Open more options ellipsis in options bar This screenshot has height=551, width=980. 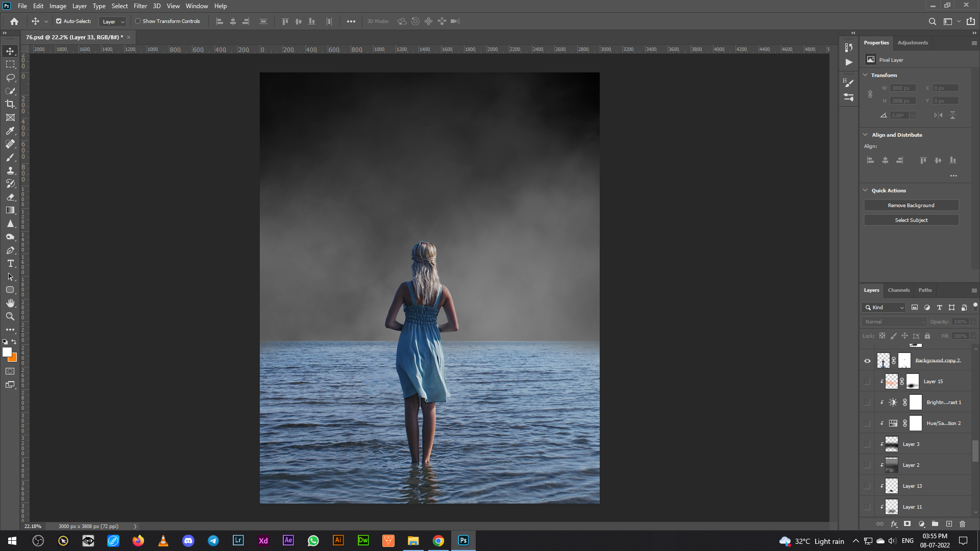point(351,21)
